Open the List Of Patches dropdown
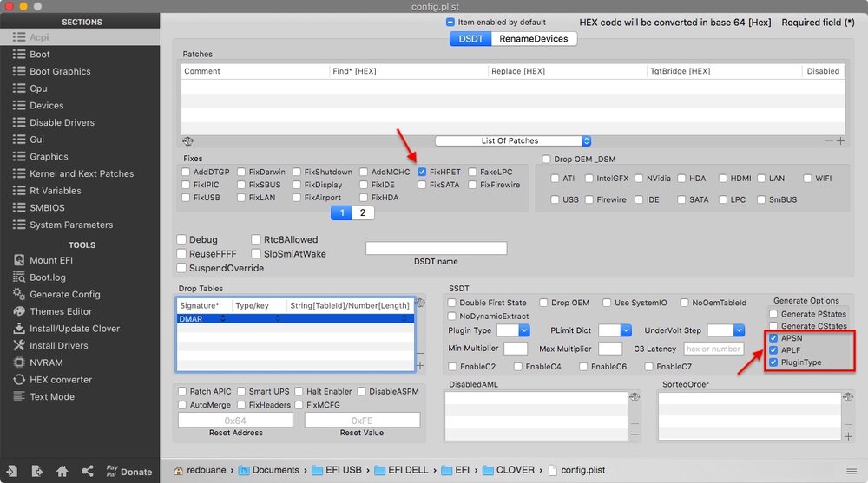The height and width of the screenshot is (483, 868). point(513,140)
